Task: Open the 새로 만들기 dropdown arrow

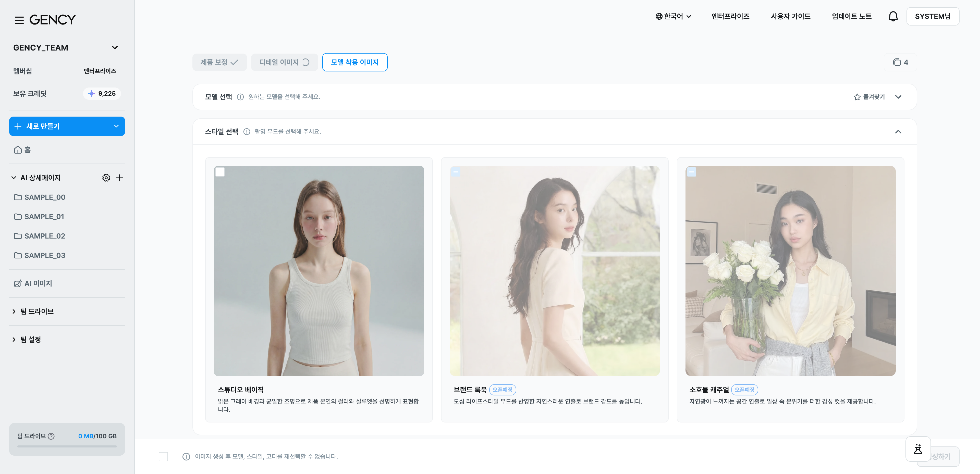Action: (x=116, y=126)
